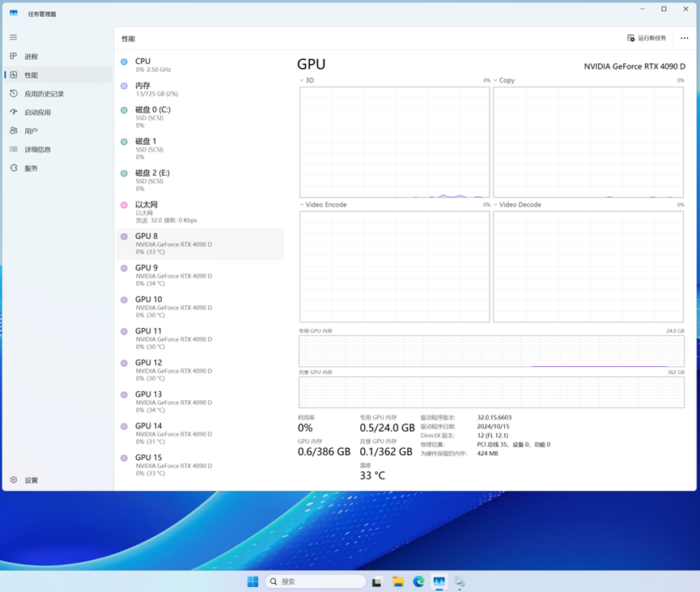Click the 服务 gear icon
The height and width of the screenshot is (592, 700).
pyautogui.click(x=14, y=168)
